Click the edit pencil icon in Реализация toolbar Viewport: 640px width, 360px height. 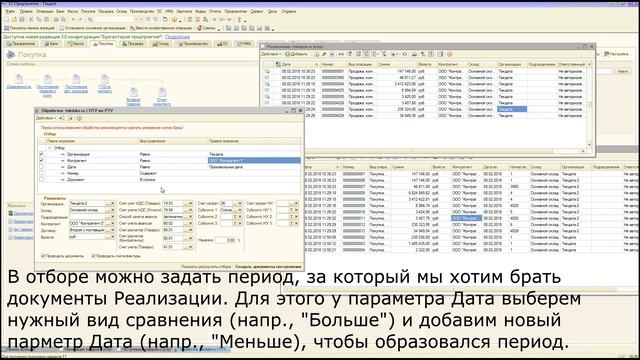(x=324, y=54)
